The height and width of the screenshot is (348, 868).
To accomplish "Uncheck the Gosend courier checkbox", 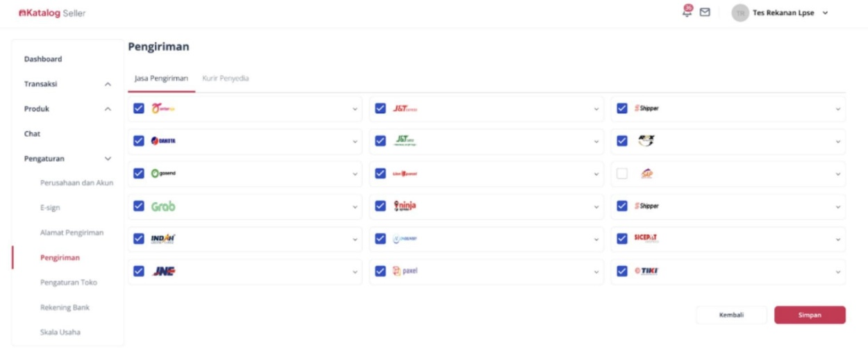I will [139, 174].
